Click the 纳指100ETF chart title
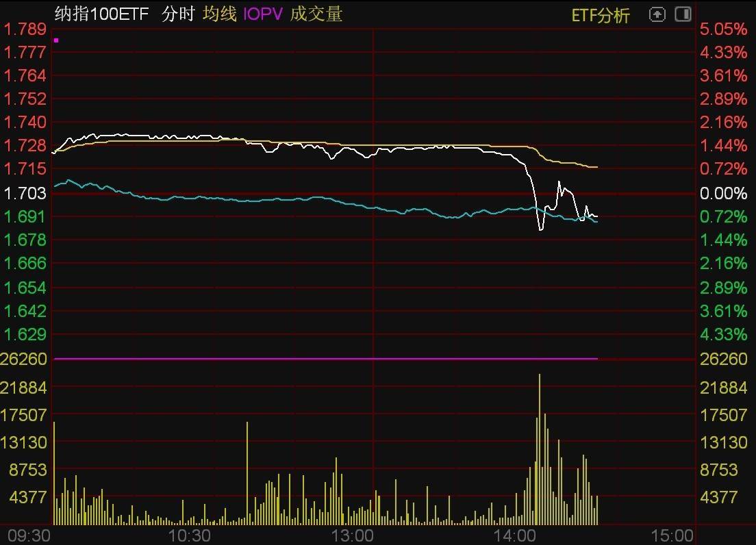This screenshot has height=545, width=756. tap(101, 14)
